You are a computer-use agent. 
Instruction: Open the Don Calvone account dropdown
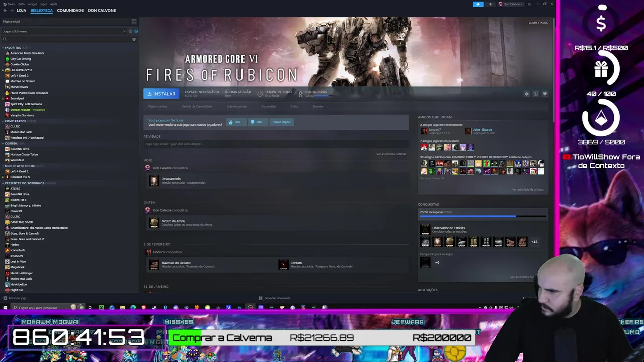511,4
